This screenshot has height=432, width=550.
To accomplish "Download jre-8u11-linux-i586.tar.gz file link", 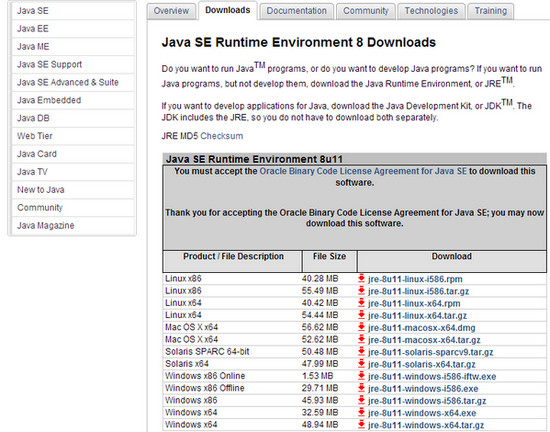I will (x=418, y=291).
